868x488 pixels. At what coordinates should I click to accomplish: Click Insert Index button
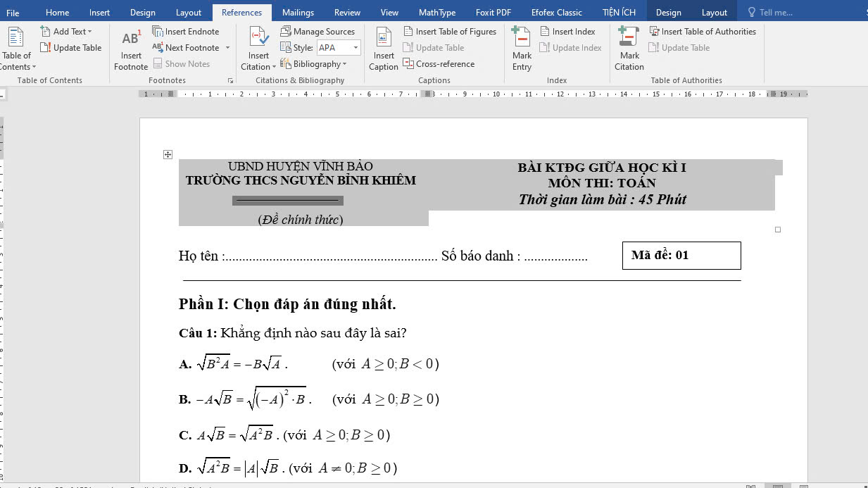(567, 32)
